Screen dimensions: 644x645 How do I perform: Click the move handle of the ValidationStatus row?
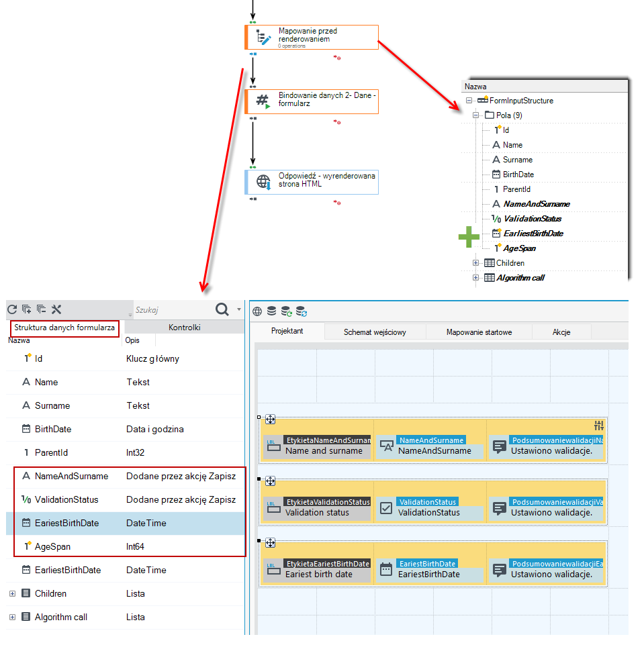tap(271, 481)
